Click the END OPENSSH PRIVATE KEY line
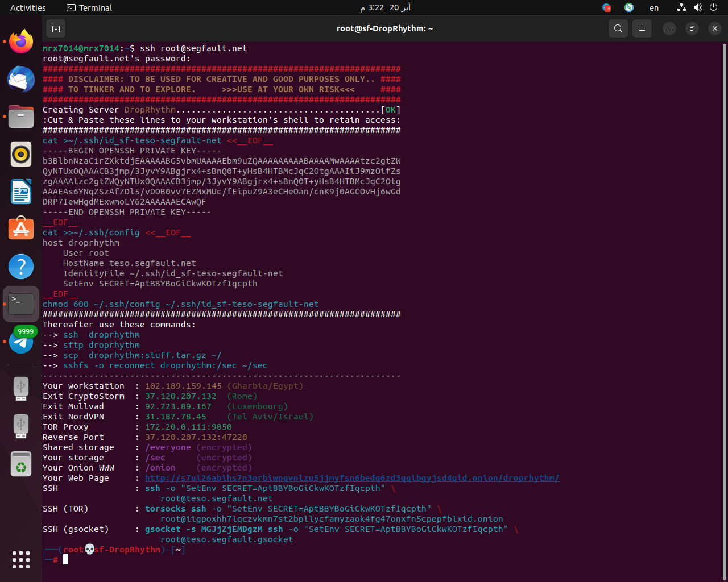 click(x=127, y=212)
